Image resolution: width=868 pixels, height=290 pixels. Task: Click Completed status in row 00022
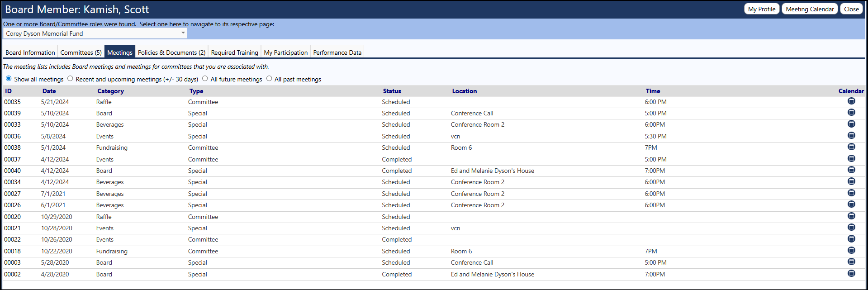397,239
